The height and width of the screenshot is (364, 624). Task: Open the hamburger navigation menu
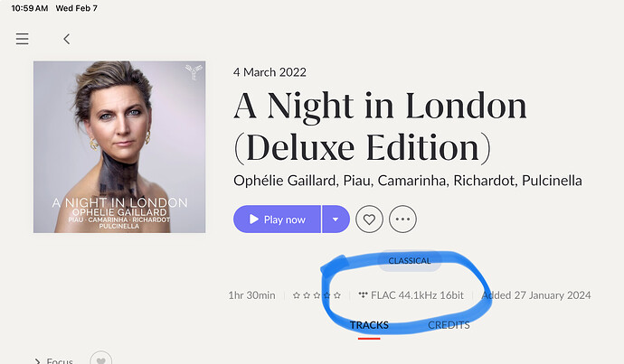23,39
